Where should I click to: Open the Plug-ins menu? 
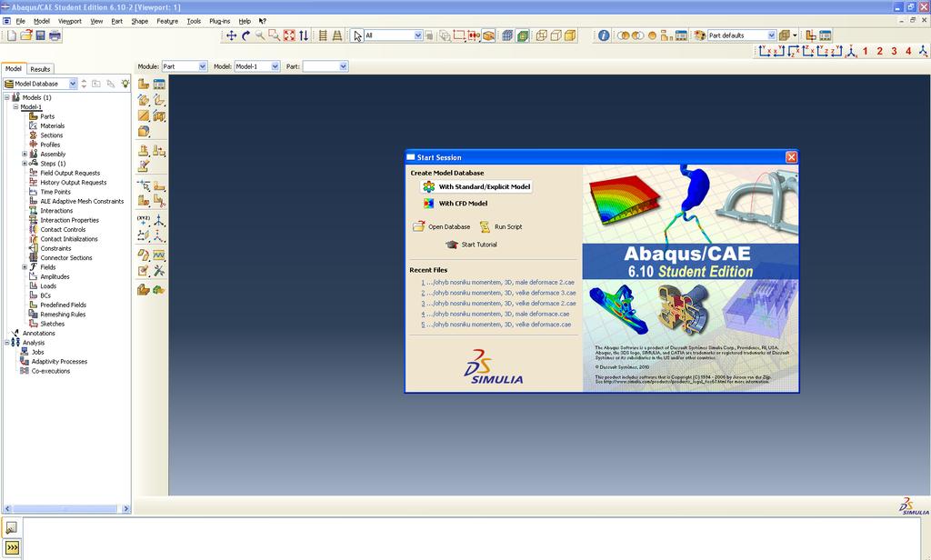220,21
